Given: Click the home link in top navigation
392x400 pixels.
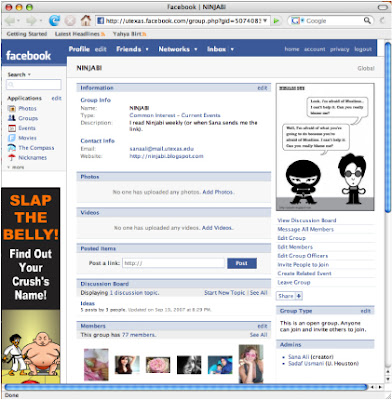Looking at the screenshot, I should pos(292,49).
